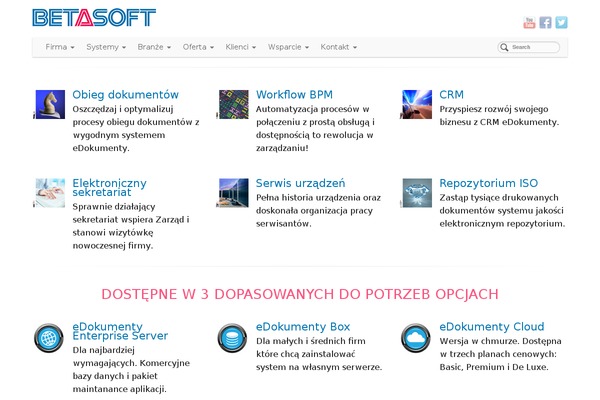Click the chess knight thumbnail for Obieg dokumentów
This screenshot has height=400, width=600.
point(50,104)
